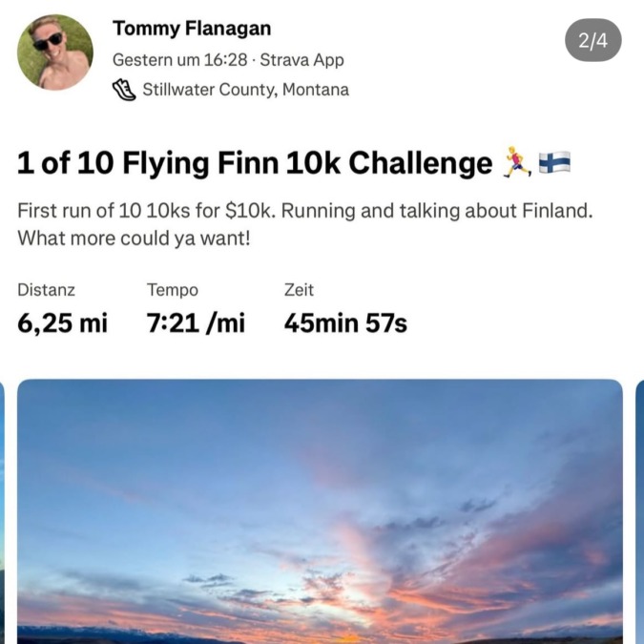644x644 pixels.
Task: Select the Tempo label
Action: [x=173, y=290]
